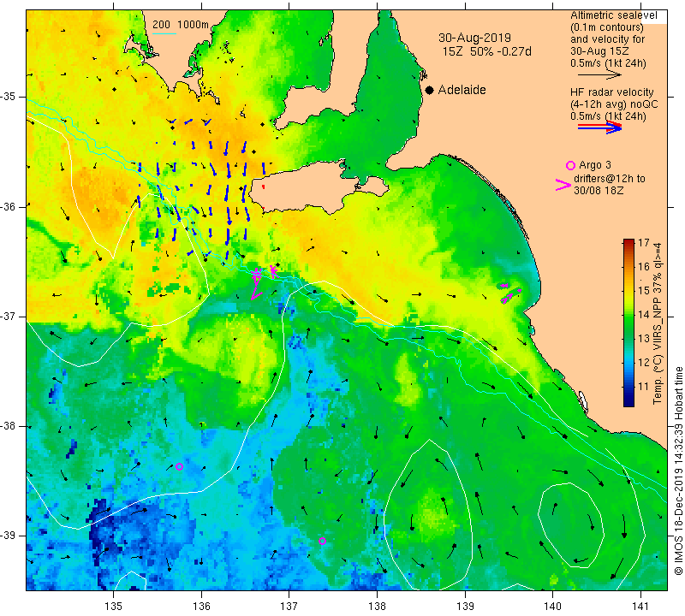Click the longitude axis label '138'
685x616 pixels.
377,607
